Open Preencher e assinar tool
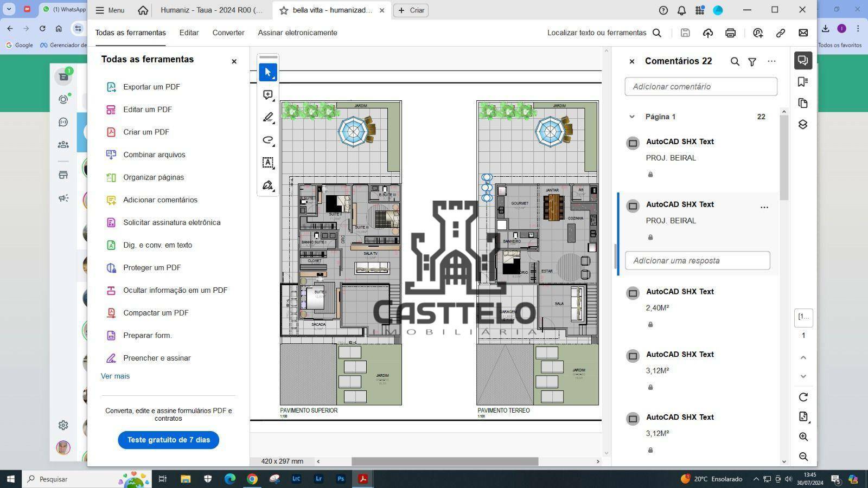This screenshot has height=488, width=868. pyautogui.click(x=157, y=358)
